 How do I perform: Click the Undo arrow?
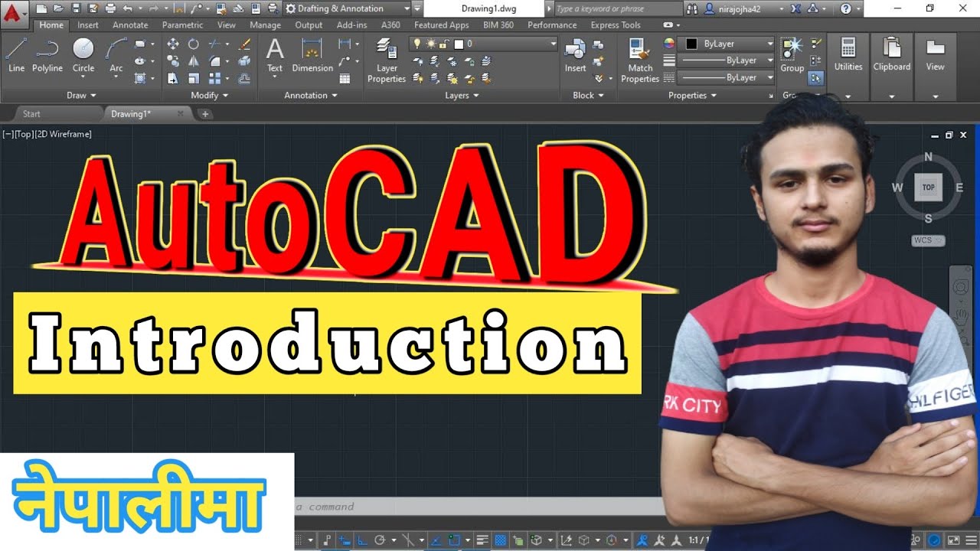pos(127,8)
